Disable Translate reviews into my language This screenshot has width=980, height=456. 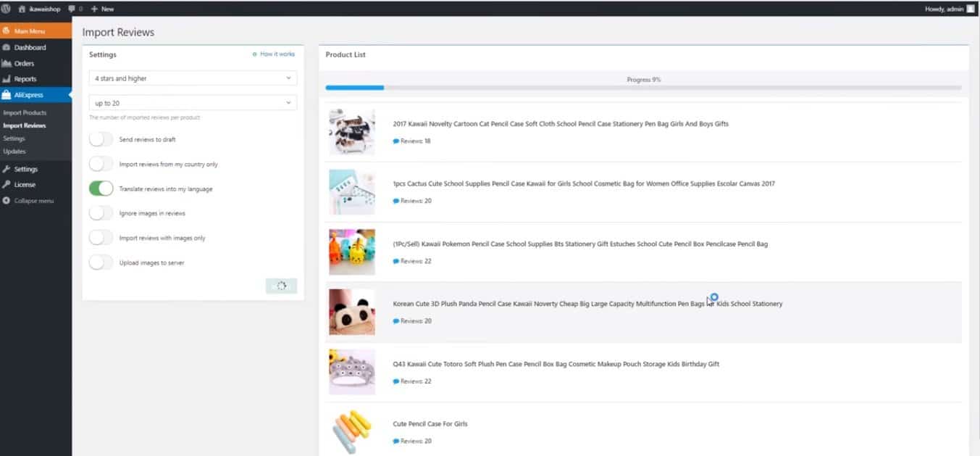click(x=101, y=188)
